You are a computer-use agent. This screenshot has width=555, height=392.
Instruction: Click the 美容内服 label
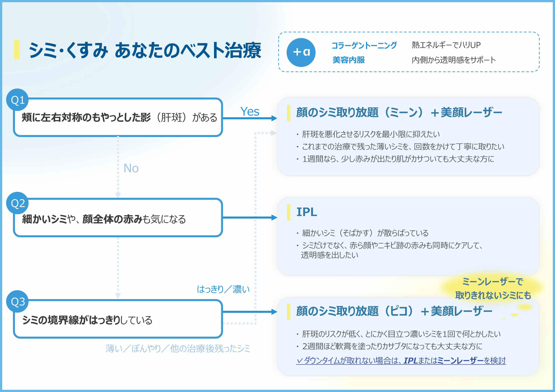click(x=348, y=60)
